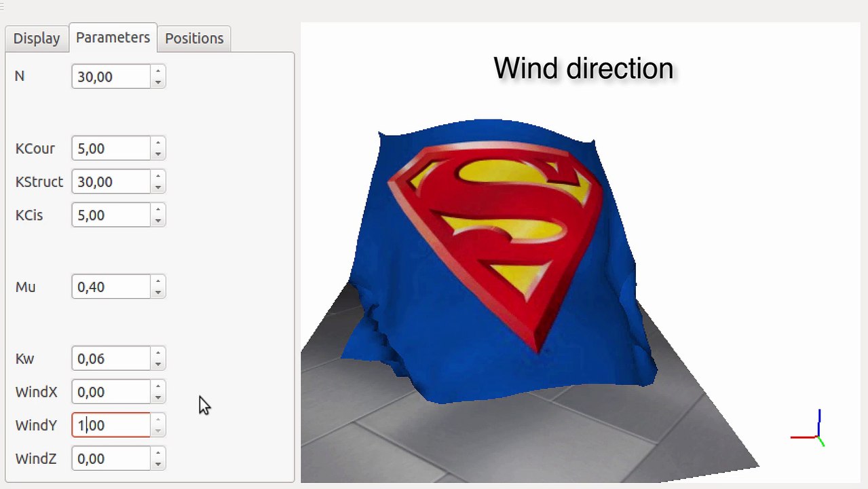The height and width of the screenshot is (489, 868).
Task: Lower KStruct with down arrow
Action: 157,188
